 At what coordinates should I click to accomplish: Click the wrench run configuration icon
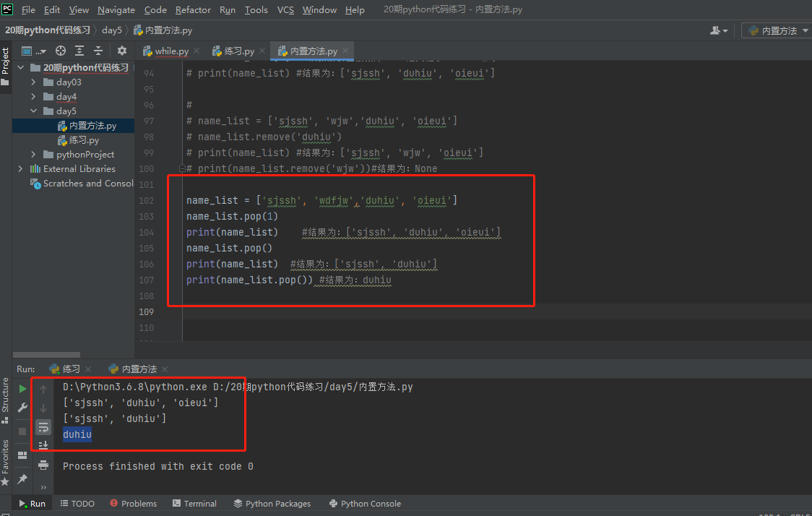[22, 408]
